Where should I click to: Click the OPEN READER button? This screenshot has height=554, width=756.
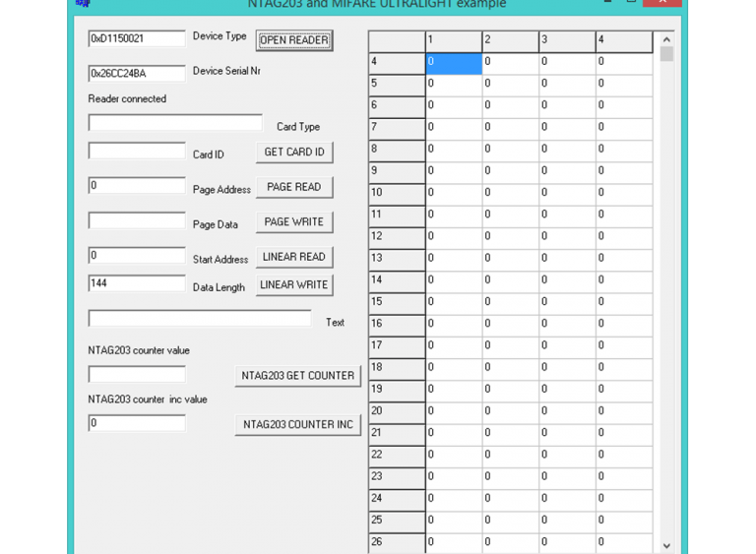pyautogui.click(x=294, y=40)
